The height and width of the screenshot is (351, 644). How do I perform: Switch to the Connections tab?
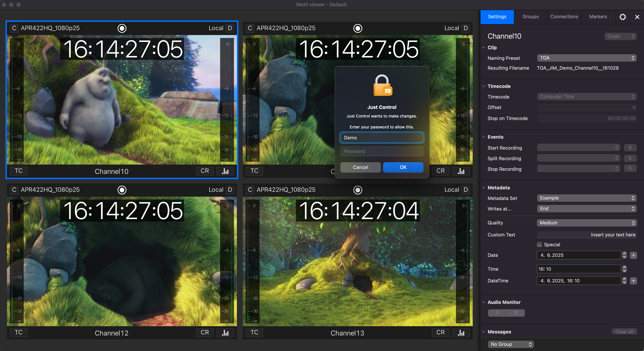[x=564, y=17]
